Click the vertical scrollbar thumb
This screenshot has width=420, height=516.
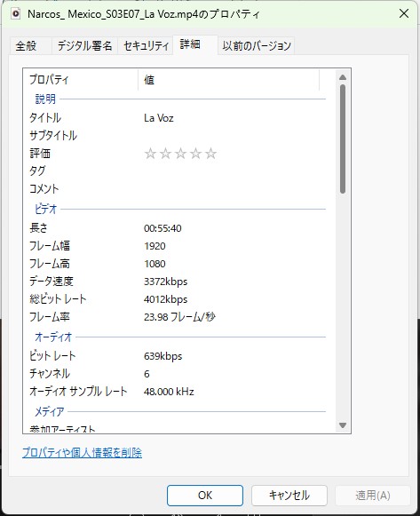(343, 139)
